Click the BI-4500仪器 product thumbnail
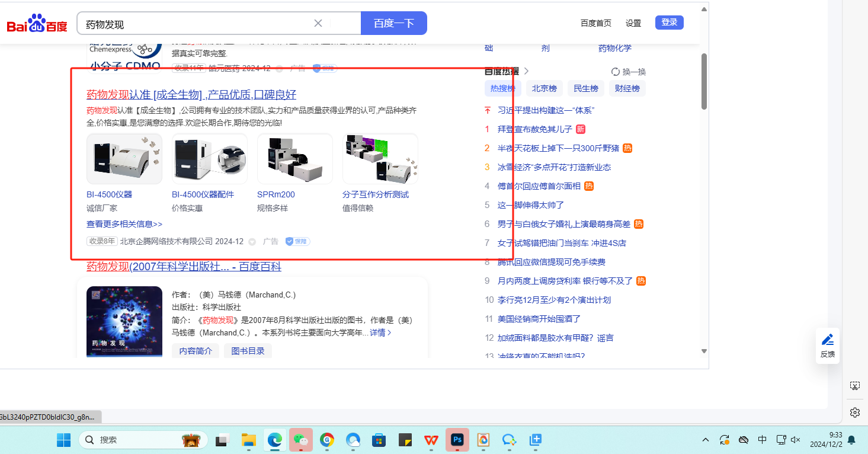 pyautogui.click(x=124, y=159)
